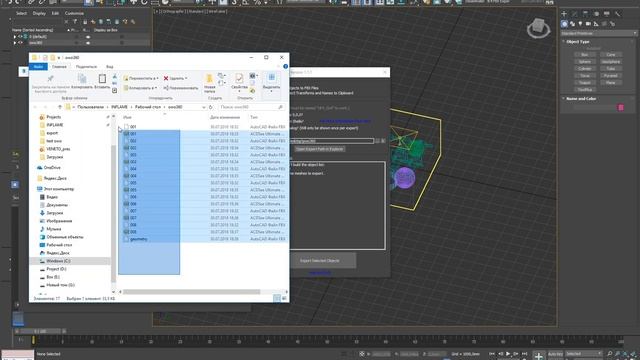Viewport: 640px width, 360px height.
Task: Open OneDrive in the navigation pane
Action: pos(52,168)
